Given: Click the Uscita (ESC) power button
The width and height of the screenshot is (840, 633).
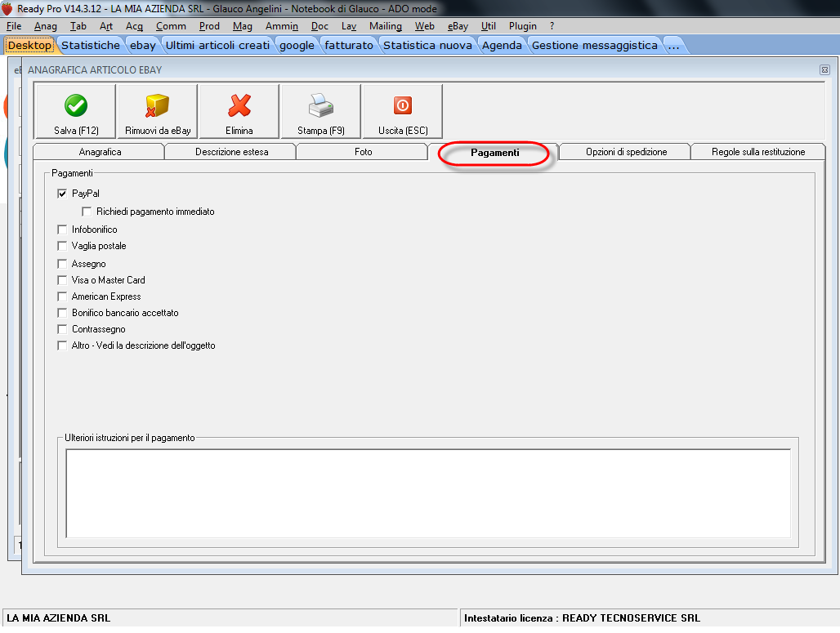Looking at the screenshot, I should tap(403, 112).
